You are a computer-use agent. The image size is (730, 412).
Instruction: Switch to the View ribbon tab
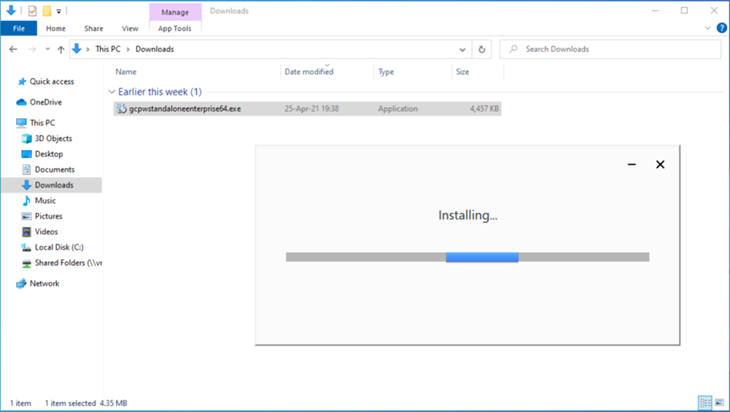[x=130, y=28]
